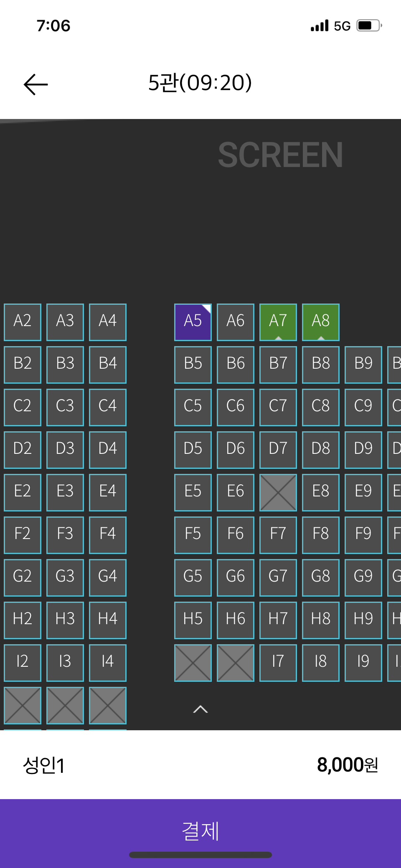Tap the 8,000원 total price

[348, 765]
